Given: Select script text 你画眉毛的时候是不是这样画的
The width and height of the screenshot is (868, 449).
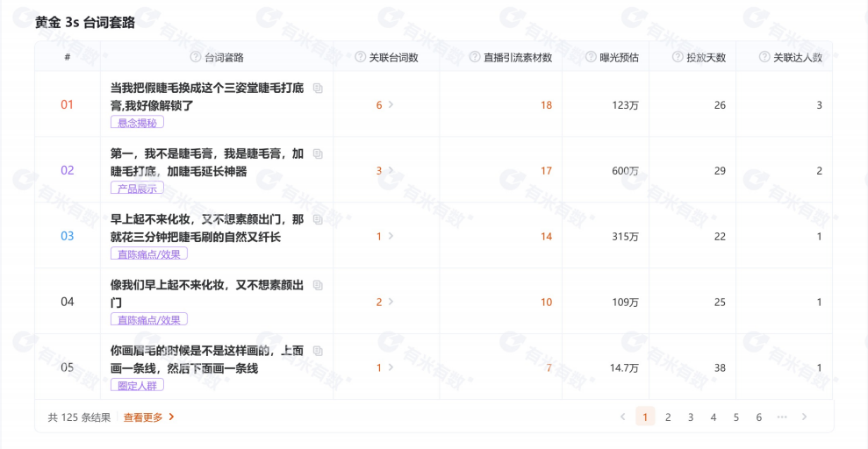Looking at the screenshot, I should [190, 351].
